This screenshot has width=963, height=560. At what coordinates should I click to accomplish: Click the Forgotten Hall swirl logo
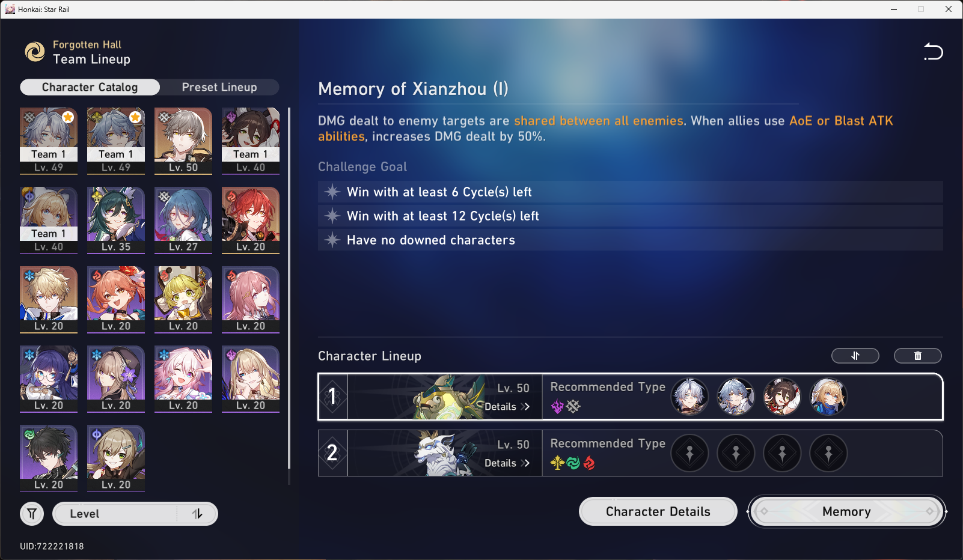[35, 52]
